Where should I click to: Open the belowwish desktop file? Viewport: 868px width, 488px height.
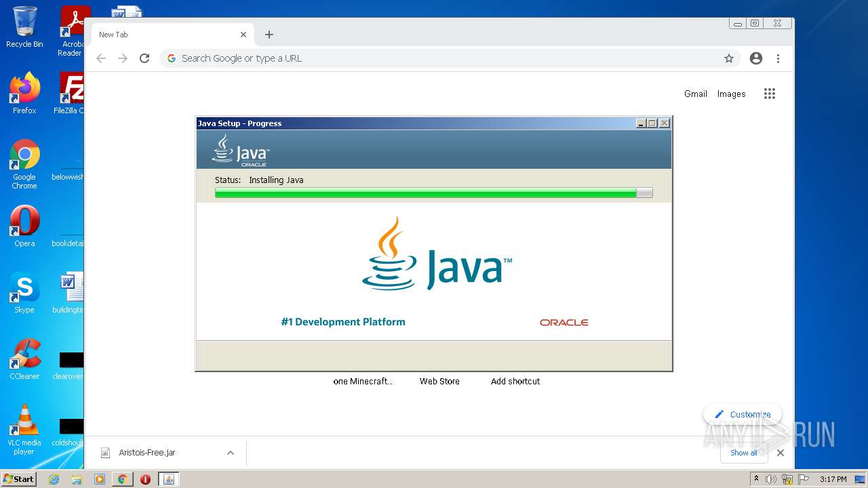pyautogui.click(x=68, y=164)
